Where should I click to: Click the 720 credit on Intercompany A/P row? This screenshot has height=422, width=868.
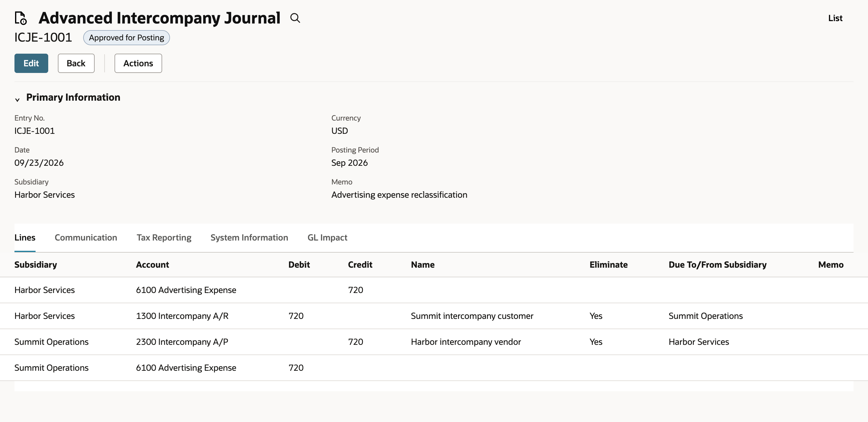pos(356,342)
